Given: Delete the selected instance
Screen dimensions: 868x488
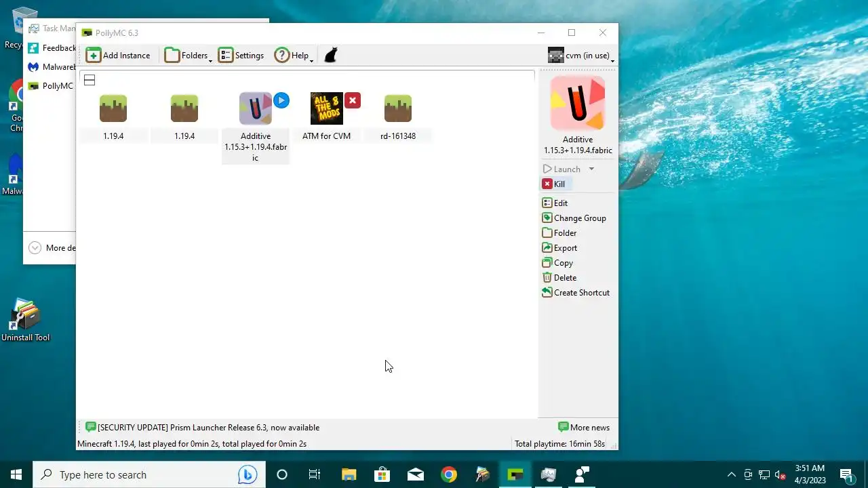Looking at the screenshot, I should 559,277.
